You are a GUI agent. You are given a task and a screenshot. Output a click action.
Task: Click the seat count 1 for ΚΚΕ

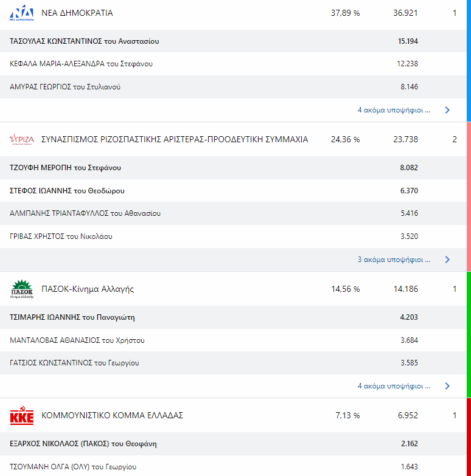[455, 415]
